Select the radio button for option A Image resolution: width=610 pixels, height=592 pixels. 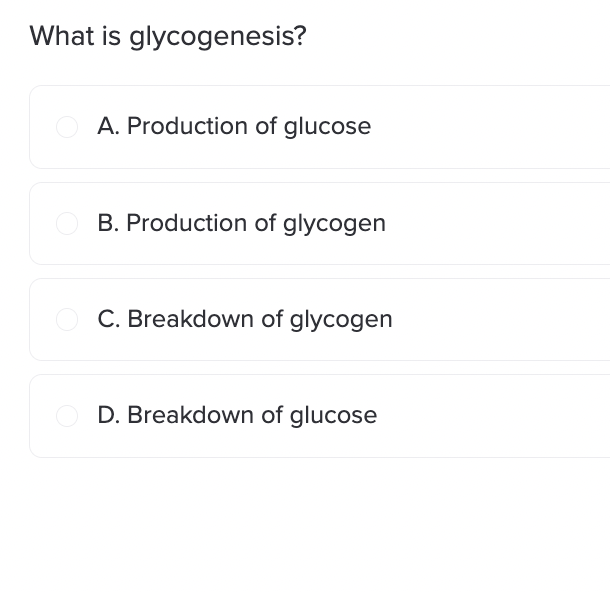click(67, 127)
